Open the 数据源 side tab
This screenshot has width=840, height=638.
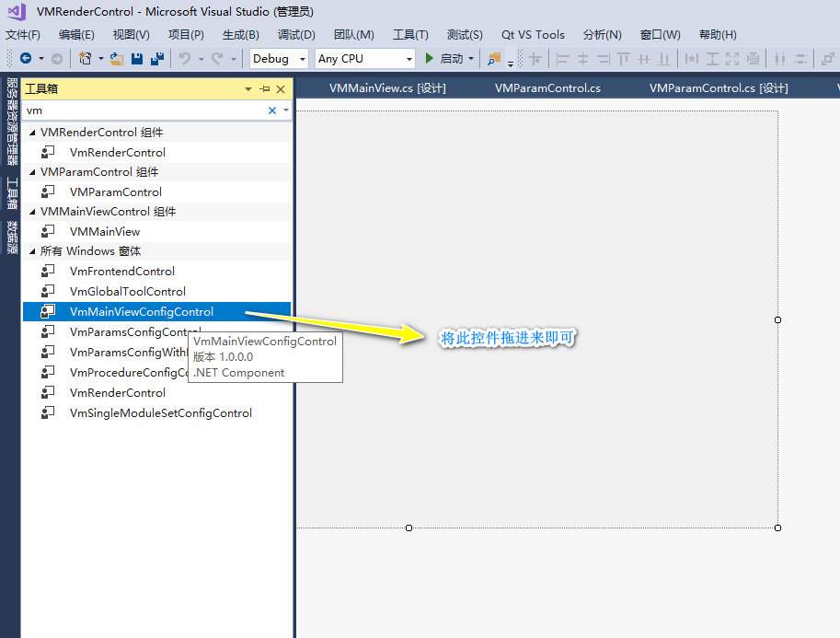[x=12, y=238]
